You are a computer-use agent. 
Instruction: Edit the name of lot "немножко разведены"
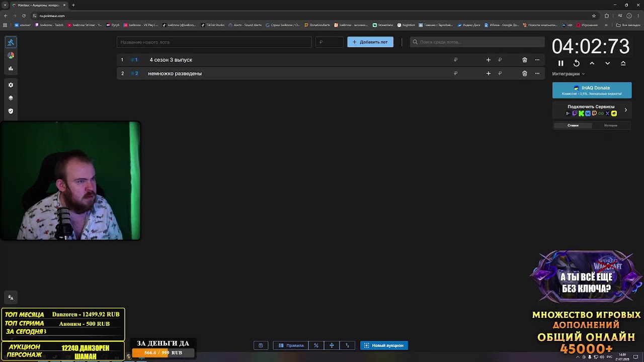[x=175, y=73]
